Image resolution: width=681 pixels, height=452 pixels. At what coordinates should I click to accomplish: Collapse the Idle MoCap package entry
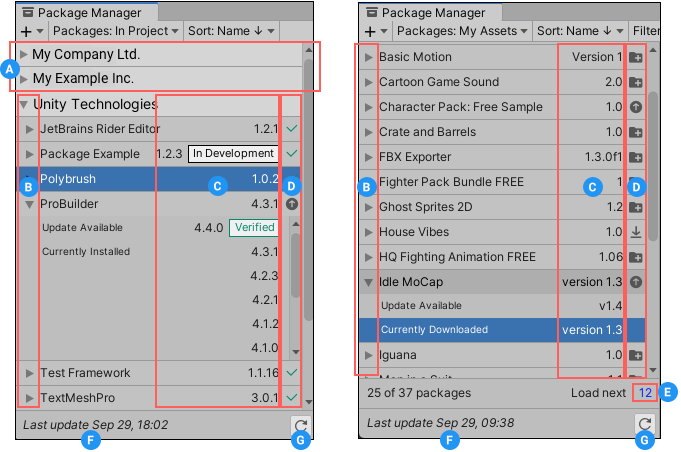368,282
